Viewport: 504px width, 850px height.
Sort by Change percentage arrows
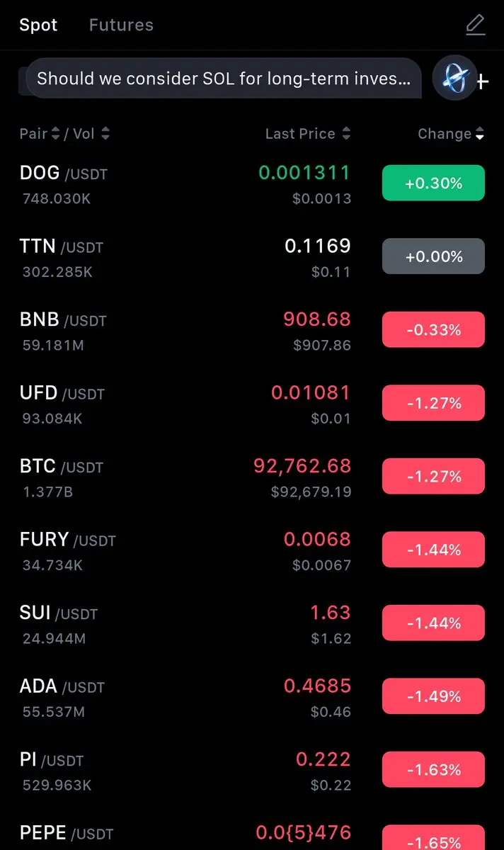coord(480,133)
